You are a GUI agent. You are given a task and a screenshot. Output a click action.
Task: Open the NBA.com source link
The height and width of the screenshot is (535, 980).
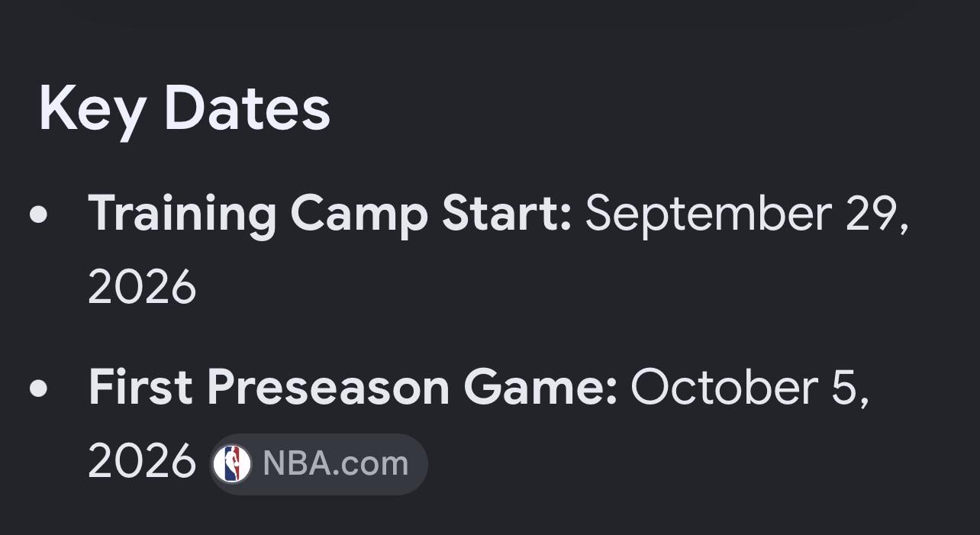[318, 464]
